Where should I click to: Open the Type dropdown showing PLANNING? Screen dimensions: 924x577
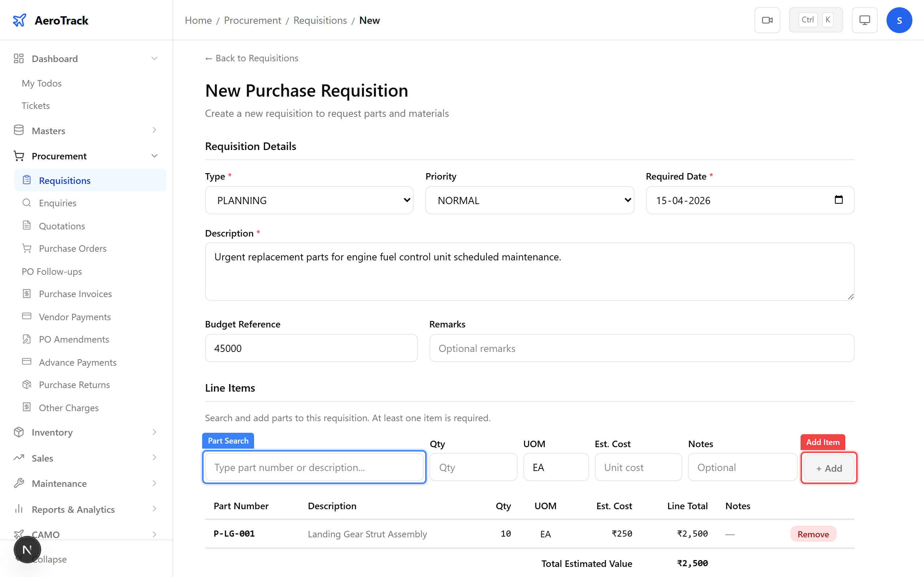coord(309,200)
